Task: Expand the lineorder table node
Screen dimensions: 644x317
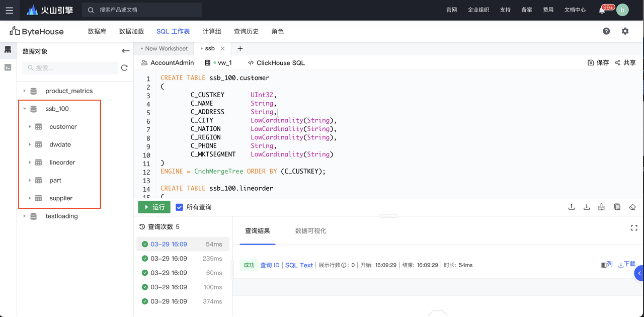Action: point(30,163)
